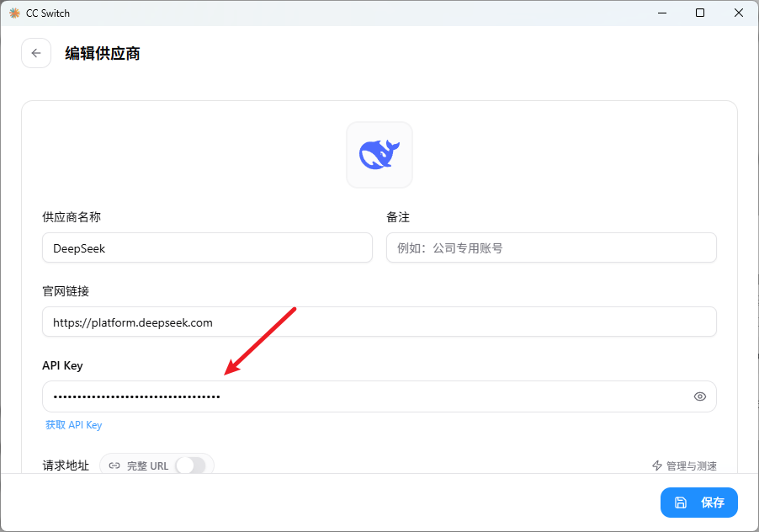Click the 官网链接 label
This screenshot has height=532, width=759.
click(66, 291)
